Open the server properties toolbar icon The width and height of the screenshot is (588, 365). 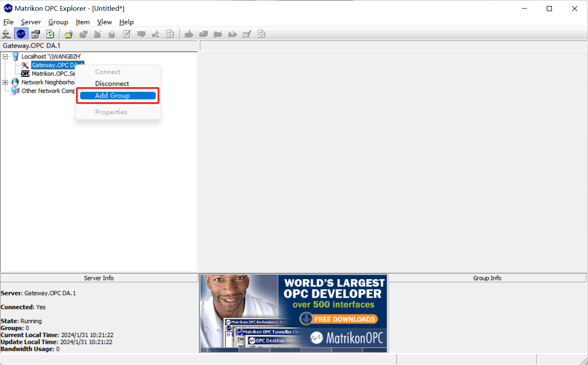click(x=36, y=34)
